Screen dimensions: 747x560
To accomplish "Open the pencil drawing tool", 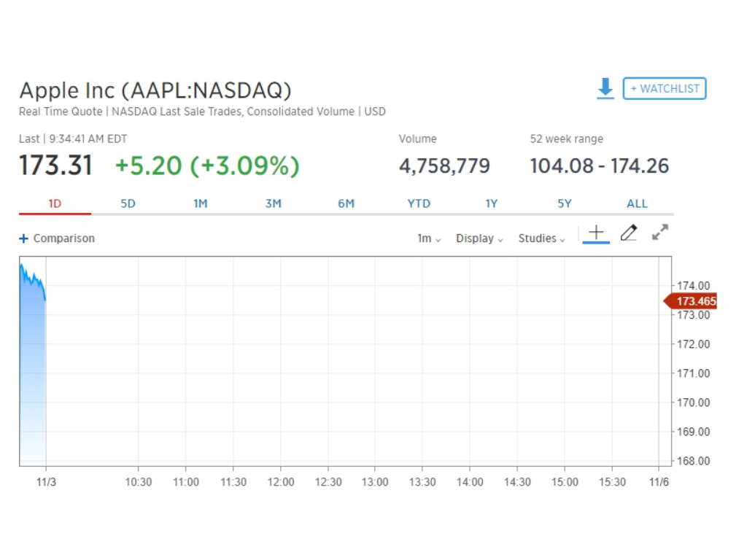I will click(628, 233).
